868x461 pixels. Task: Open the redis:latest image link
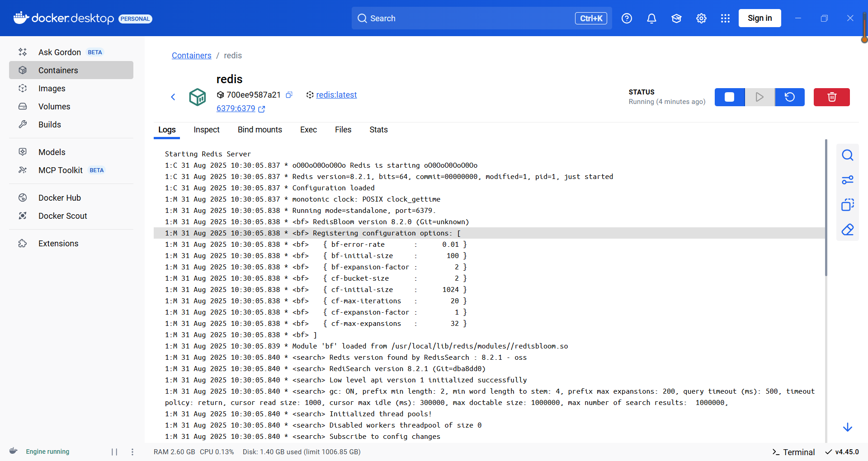(336, 94)
